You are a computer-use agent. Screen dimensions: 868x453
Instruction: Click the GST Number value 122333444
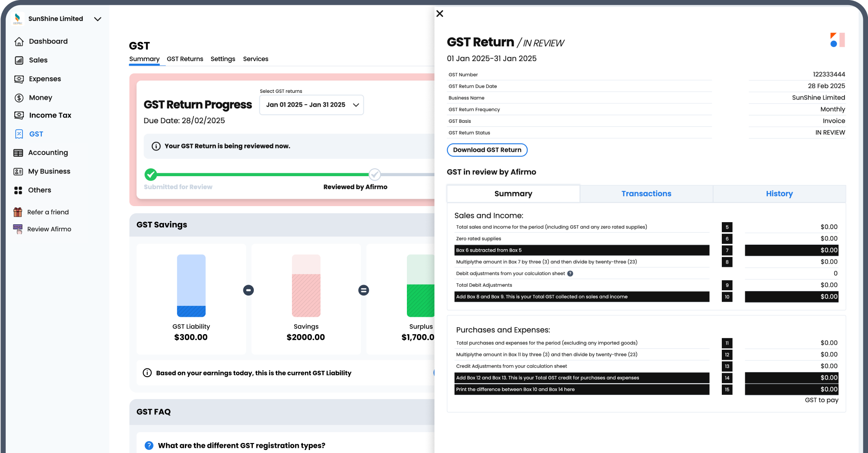pos(829,74)
